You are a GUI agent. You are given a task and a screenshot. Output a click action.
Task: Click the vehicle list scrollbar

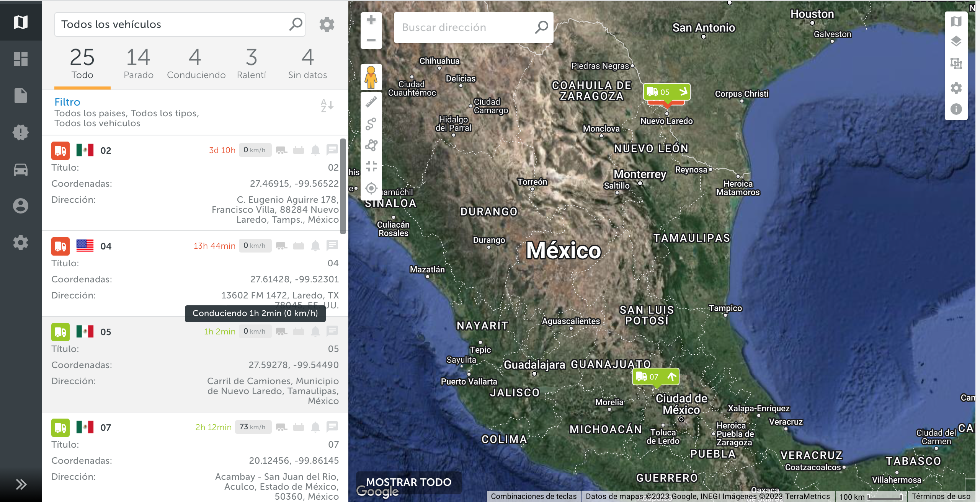[343, 186]
